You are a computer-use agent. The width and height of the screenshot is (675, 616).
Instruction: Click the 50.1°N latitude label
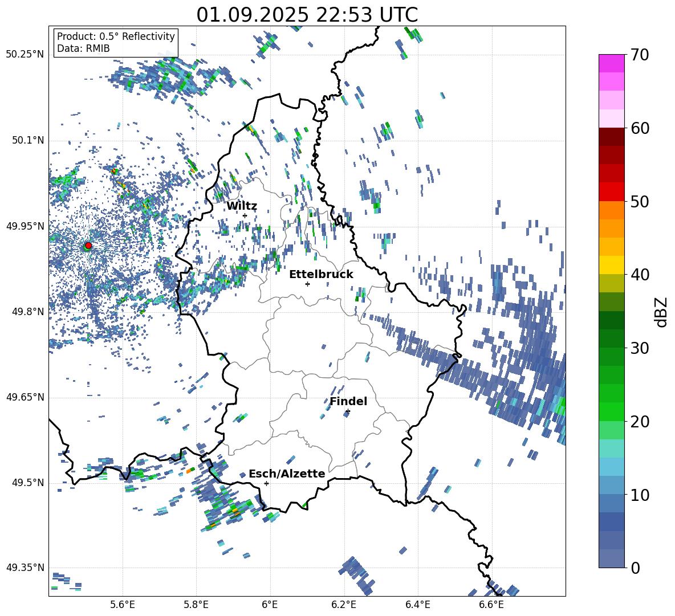[x=27, y=140]
